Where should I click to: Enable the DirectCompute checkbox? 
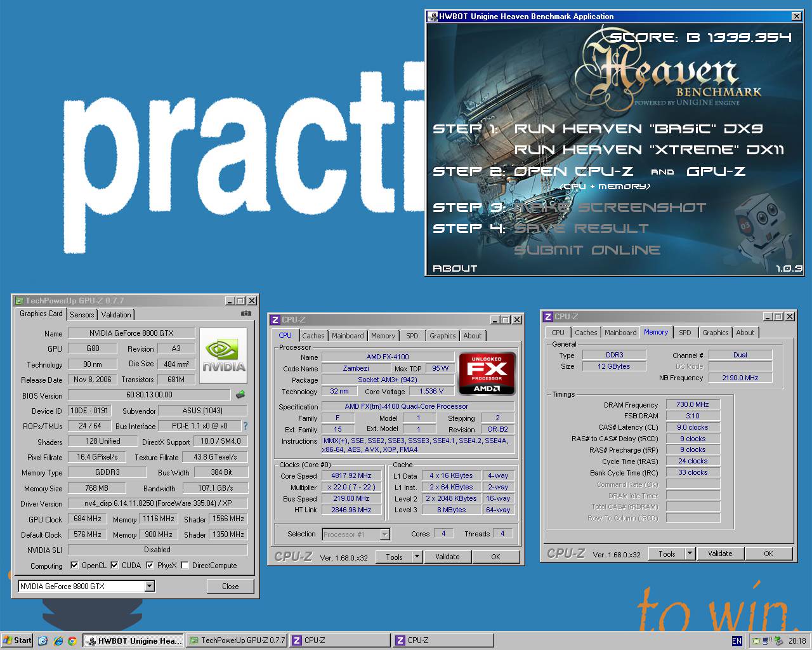coord(185,565)
